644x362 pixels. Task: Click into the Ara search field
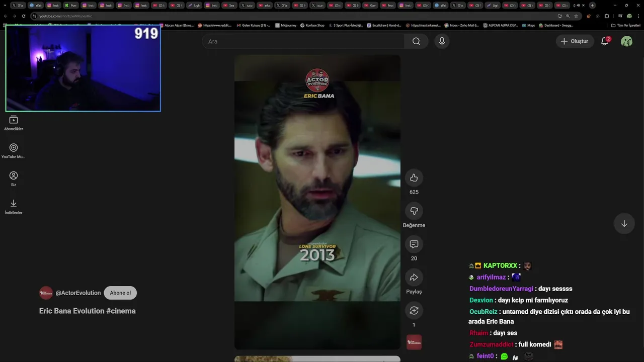pos(303,41)
